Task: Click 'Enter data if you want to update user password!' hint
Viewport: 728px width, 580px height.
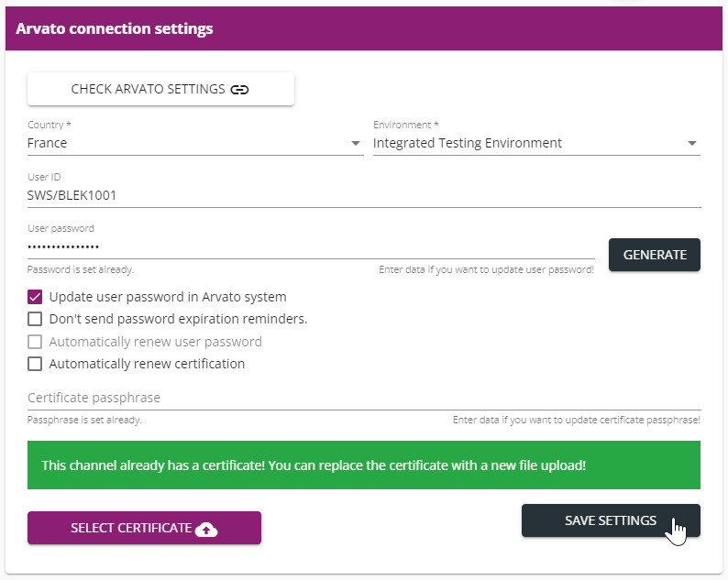Action: pyautogui.click(x=487, y=269)
